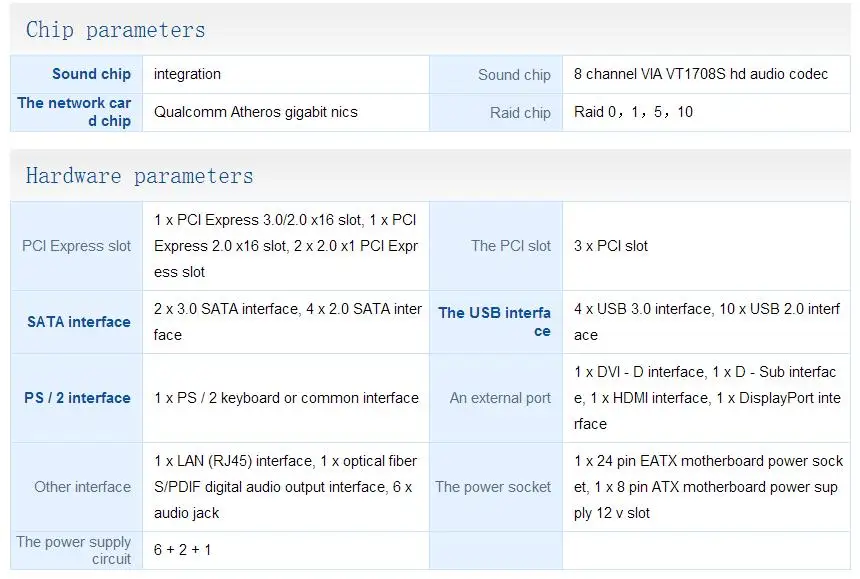Click 'The network card chip' label
The height and width of the screenshot is (579, 860).
click(x=75, y=111)
